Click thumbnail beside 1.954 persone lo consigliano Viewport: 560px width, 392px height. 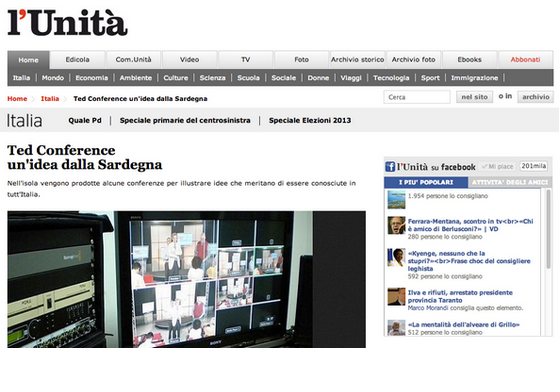tap(396, 200)
